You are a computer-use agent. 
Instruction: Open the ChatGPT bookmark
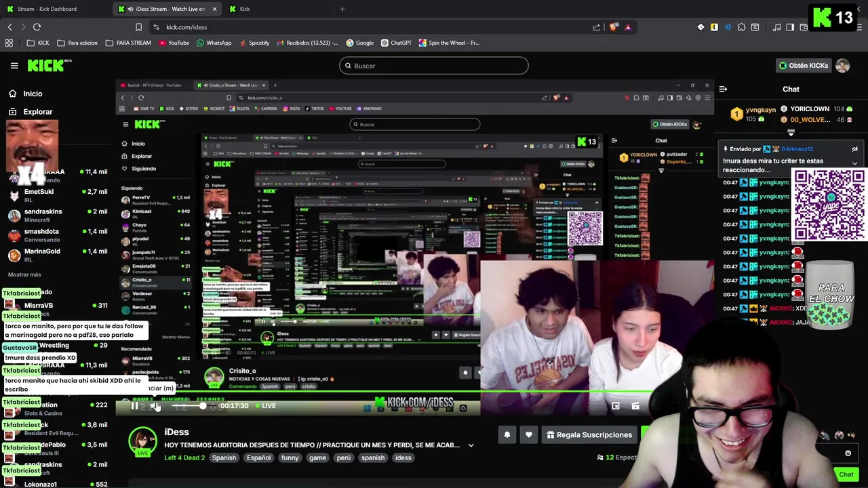tap(396, 43)
